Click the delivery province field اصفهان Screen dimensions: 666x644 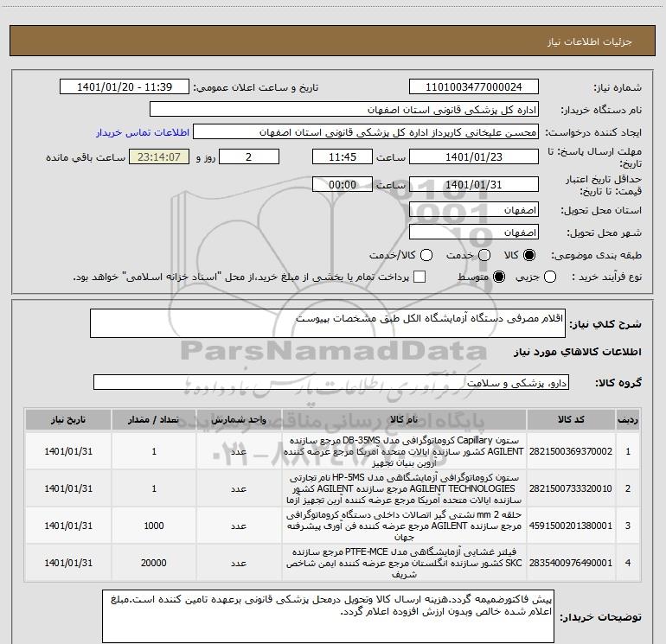(x=474, y=210)
